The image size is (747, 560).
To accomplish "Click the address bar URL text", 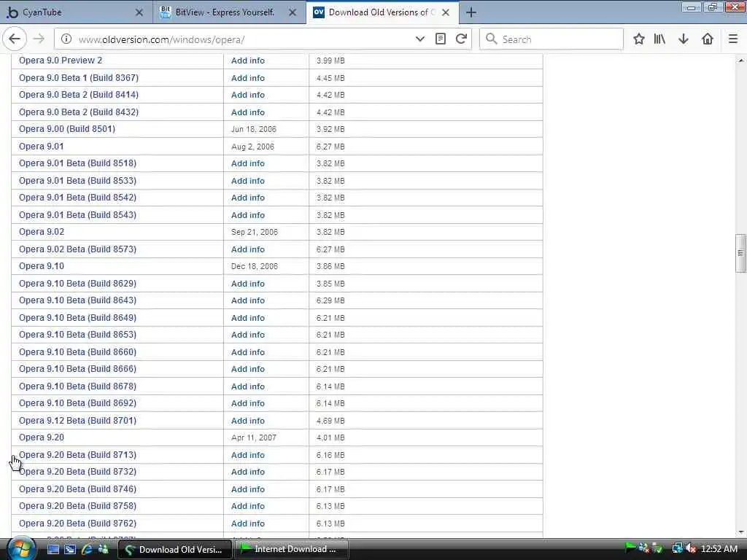I will pyautogui.click(x=161, y=39).
